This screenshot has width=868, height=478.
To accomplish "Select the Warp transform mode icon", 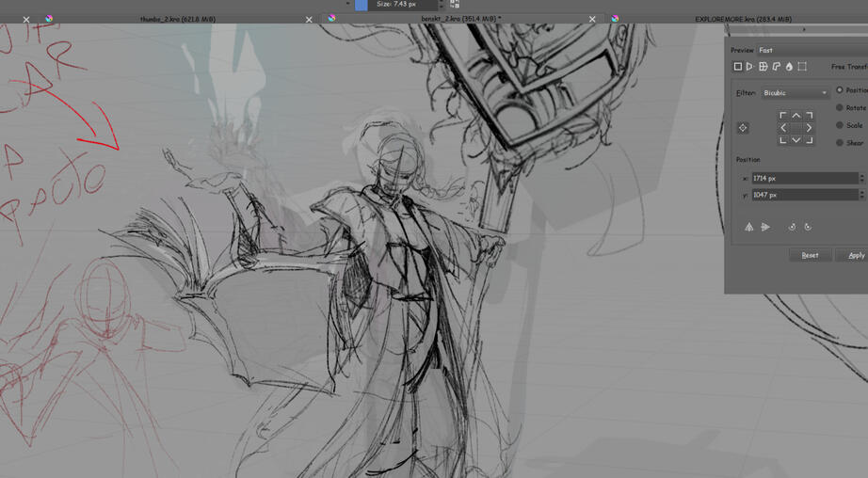I will click(763, 67).
